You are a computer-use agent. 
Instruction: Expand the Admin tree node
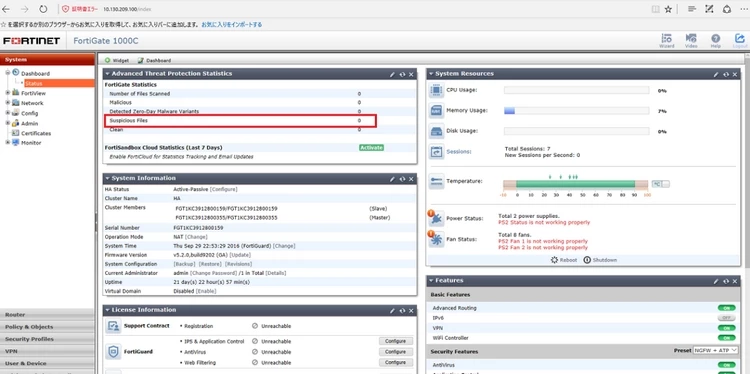pyautogui.click(x=8, y=123)
